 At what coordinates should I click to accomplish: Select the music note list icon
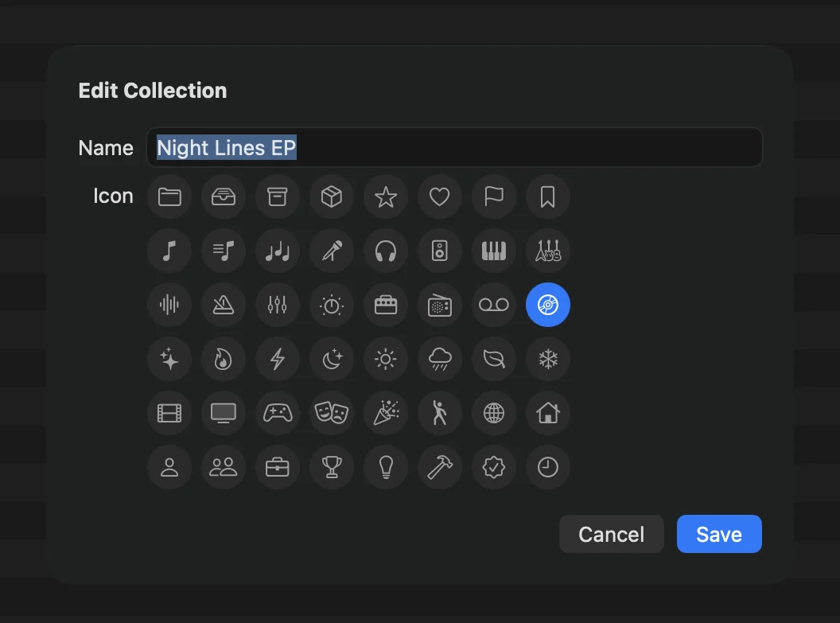224,251
